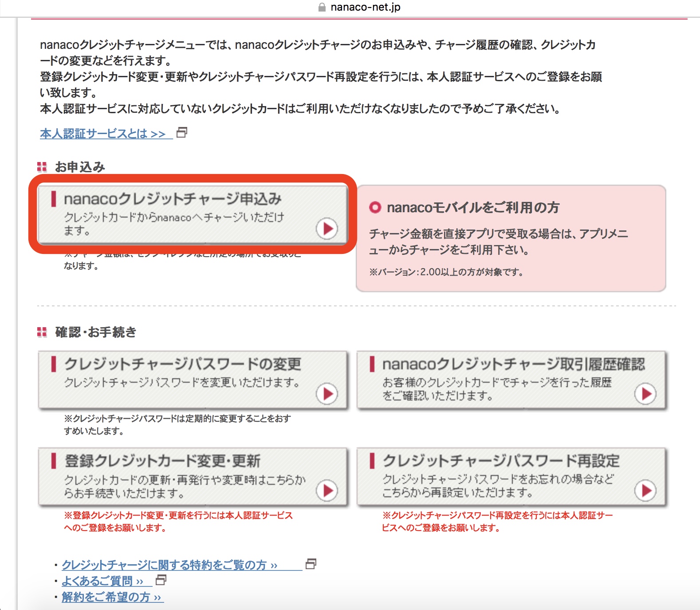The height and width of the screenshot is (610, 700).
Task: Open クレジットチャージパスワード再設定 button
Action: 511,476
